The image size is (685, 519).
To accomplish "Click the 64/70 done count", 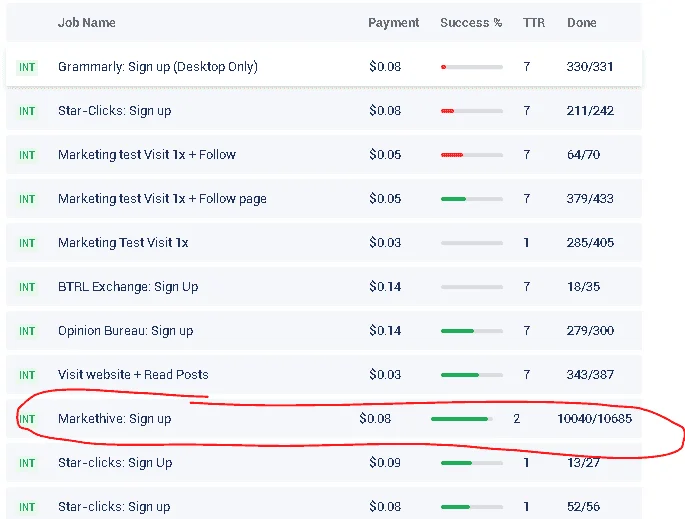I will pos(583,155).
